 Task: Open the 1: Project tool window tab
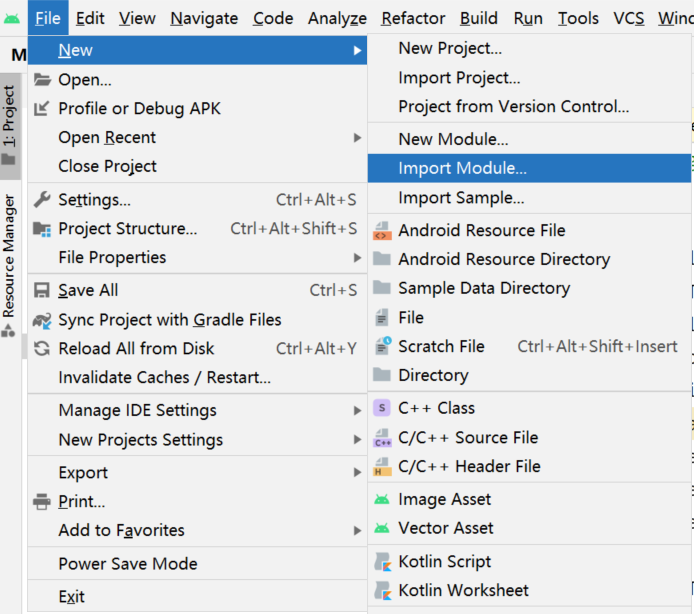pos(10,127)
